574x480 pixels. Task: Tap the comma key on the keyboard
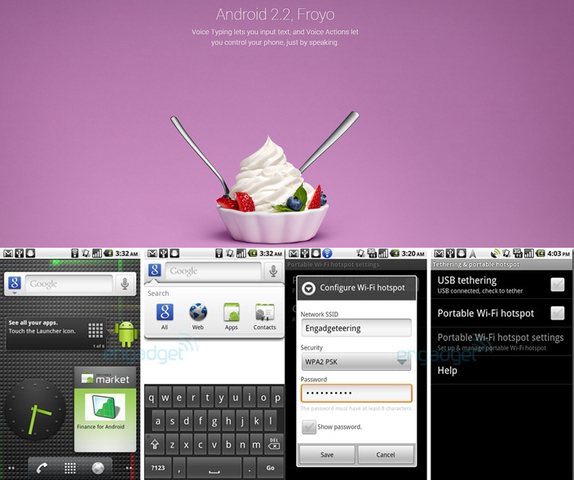click(179, 468)
